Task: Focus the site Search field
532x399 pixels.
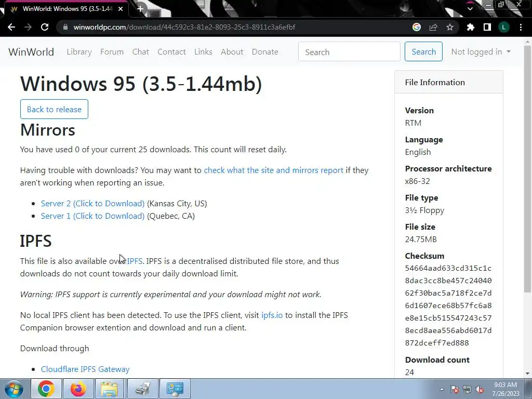Action: coord(349,52)
